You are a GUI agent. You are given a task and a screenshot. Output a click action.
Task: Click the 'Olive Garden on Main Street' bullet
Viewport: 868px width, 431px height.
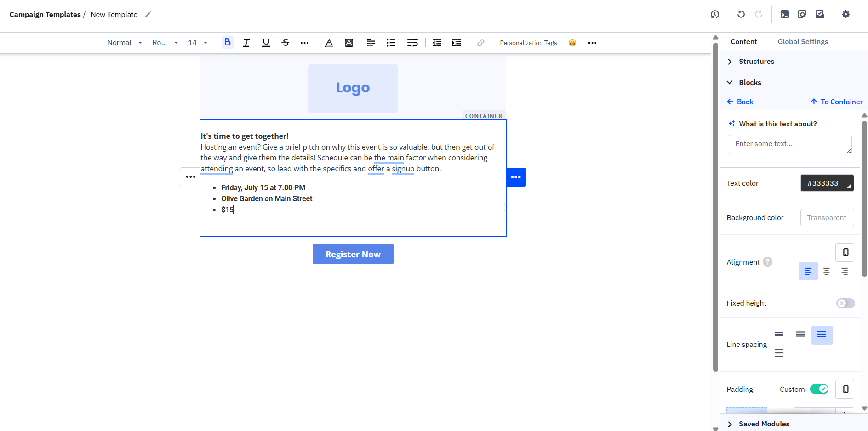pos(267,198)
